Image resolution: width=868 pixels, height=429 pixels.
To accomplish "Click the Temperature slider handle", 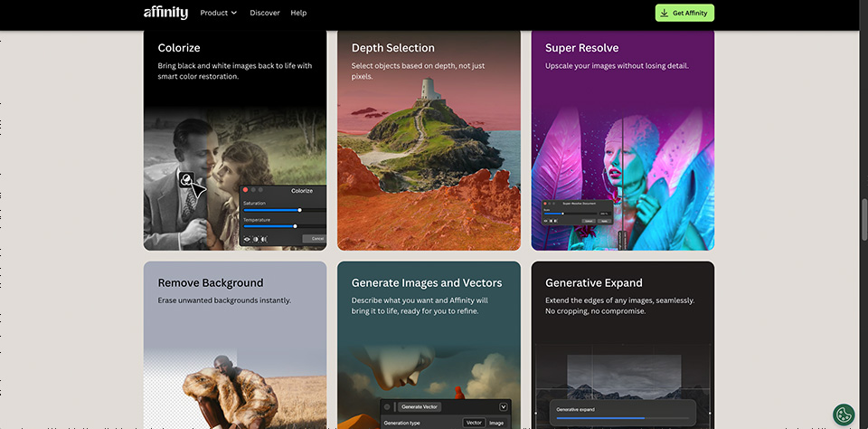I will coord(295,226).
